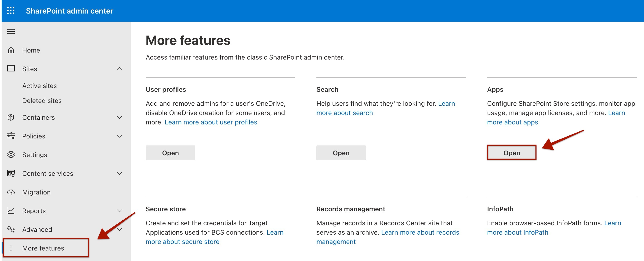644x261 pixels.
Task: Click the InfoPath card heading
Action: [500, 209]
